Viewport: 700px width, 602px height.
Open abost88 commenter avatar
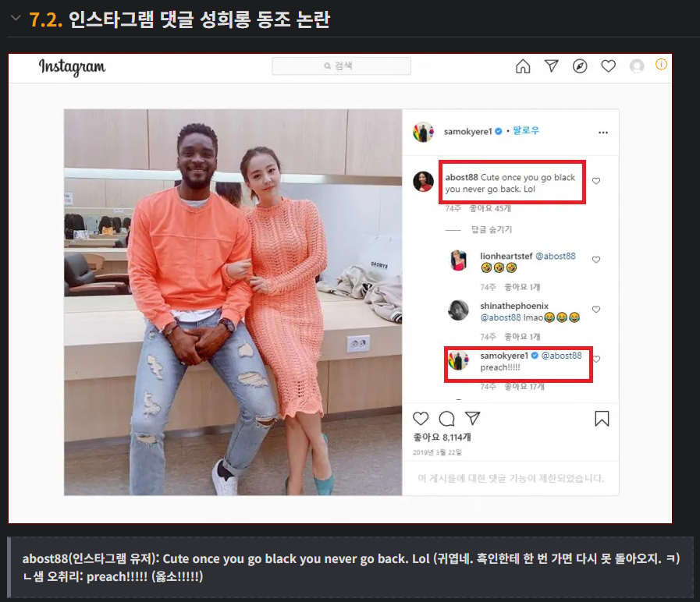(x=423, y=182)
